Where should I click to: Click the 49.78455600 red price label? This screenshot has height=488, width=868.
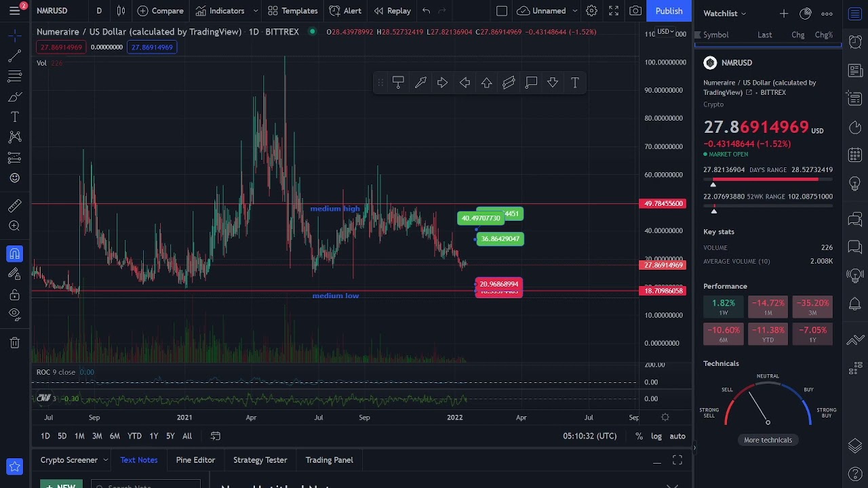click(x=663, y=203)
